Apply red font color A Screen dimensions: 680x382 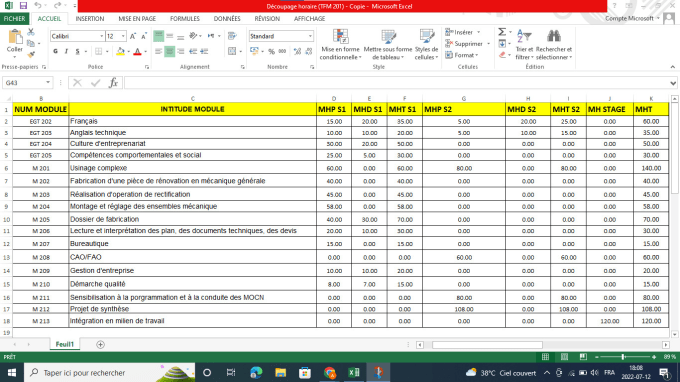[x=137, y=52]
